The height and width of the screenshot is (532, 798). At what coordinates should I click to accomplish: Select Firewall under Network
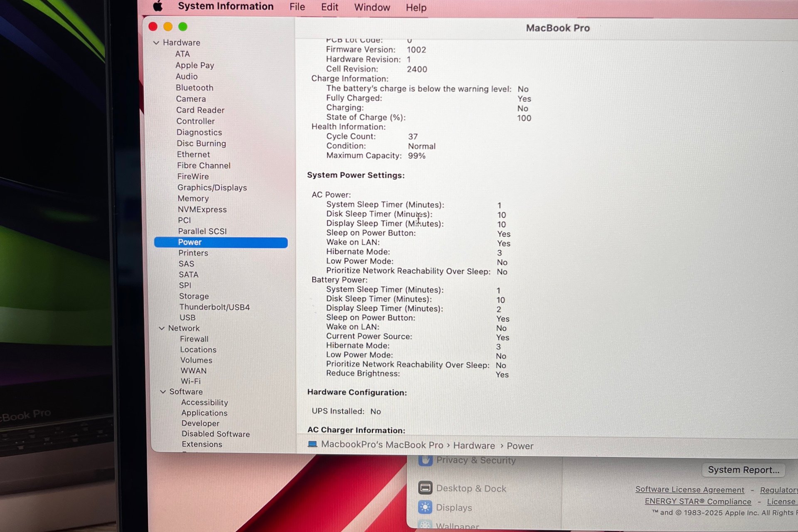194,339
